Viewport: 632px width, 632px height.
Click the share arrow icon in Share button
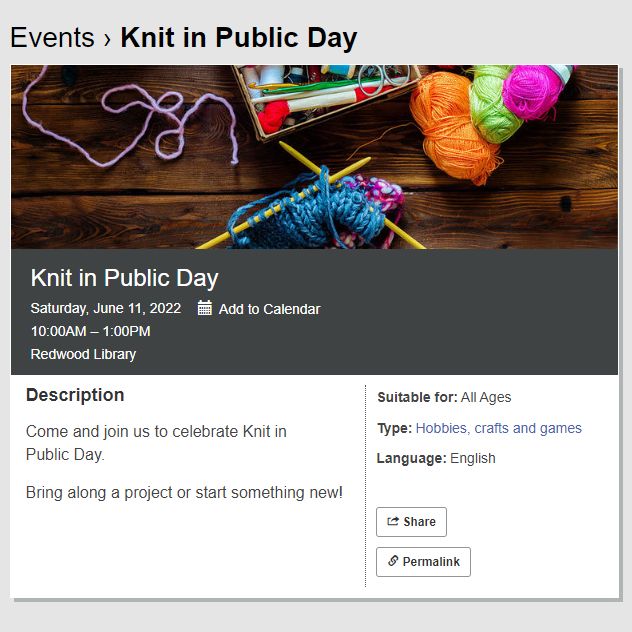(393, 521)
